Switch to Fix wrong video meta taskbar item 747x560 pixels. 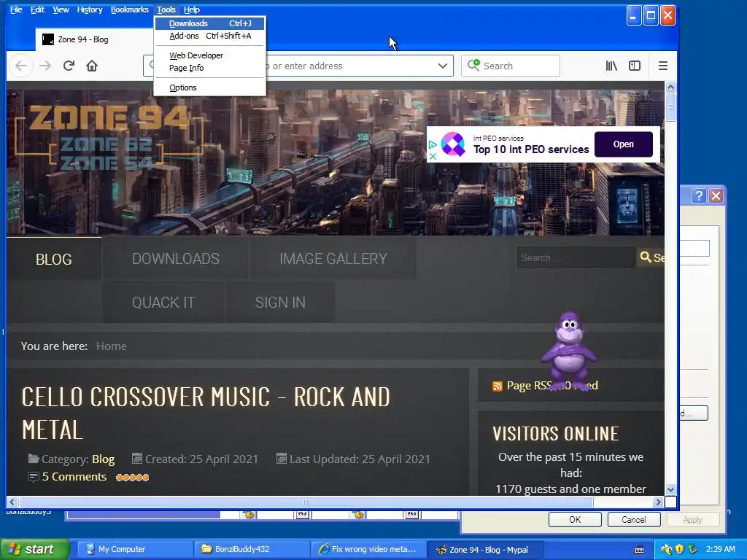coord(368,549)
